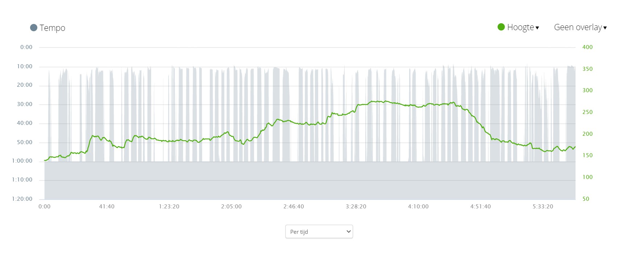Expand the Hoogte dropdown arrow
This screenshot has width=644, height=269.
point(537,28)
